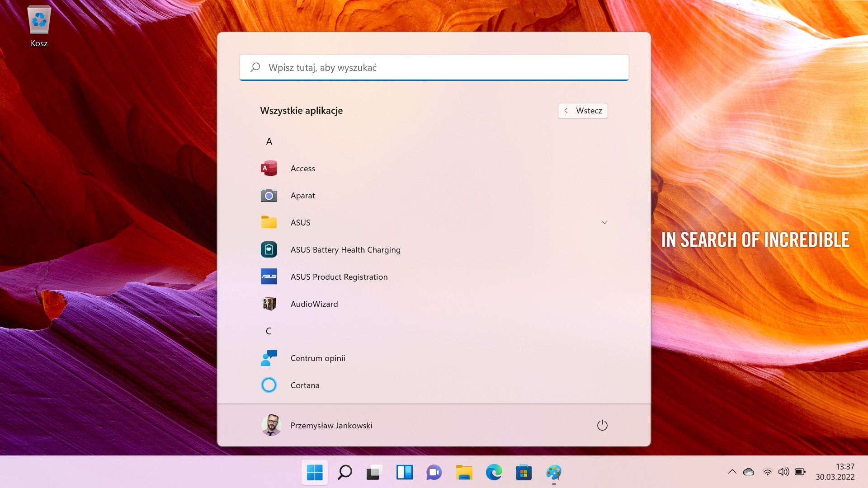The image size is (868, 488).
Task: Open Task View on taskbar
Action: coord(374,473)
